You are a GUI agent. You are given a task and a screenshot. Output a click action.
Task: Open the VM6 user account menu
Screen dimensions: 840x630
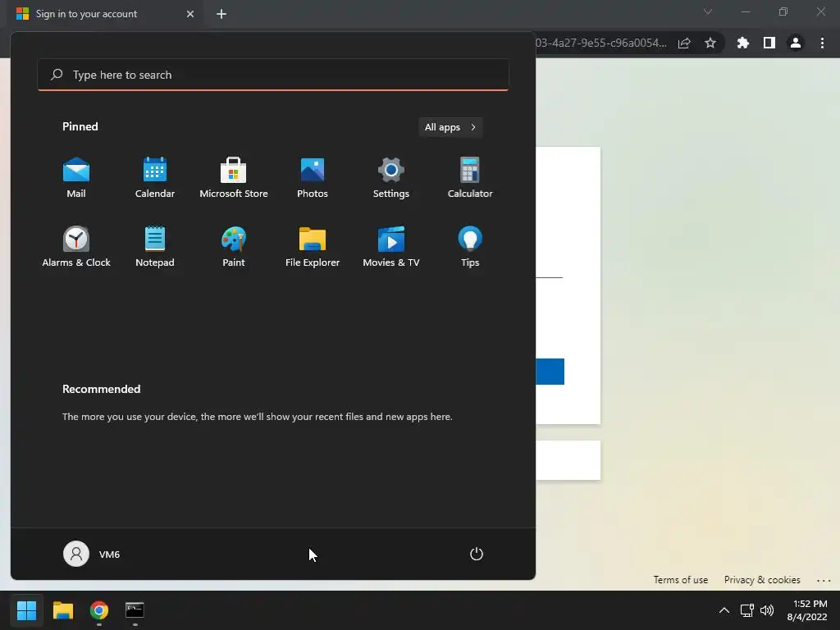pyautogui.click(x=92, y=554)
